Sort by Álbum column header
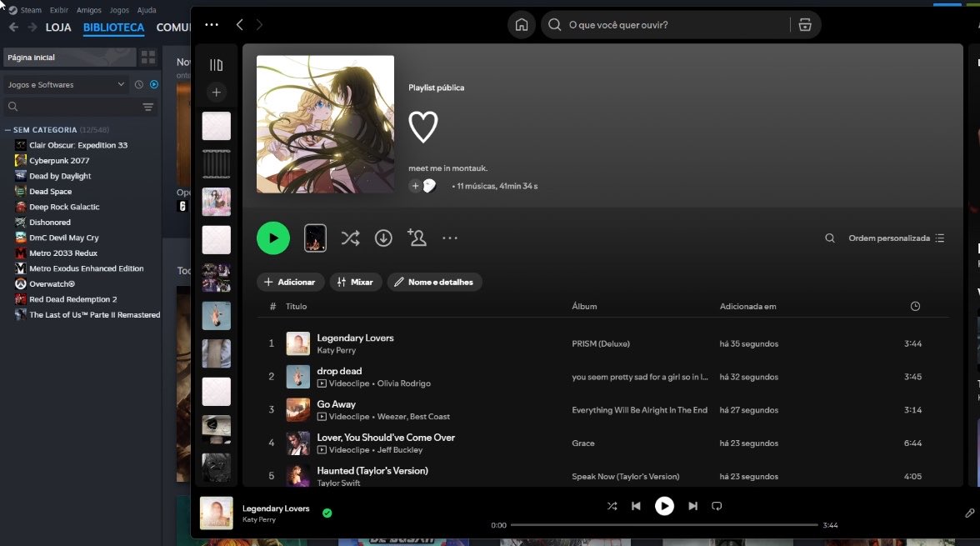Screen dimensions: 980x546 (584, 307)
